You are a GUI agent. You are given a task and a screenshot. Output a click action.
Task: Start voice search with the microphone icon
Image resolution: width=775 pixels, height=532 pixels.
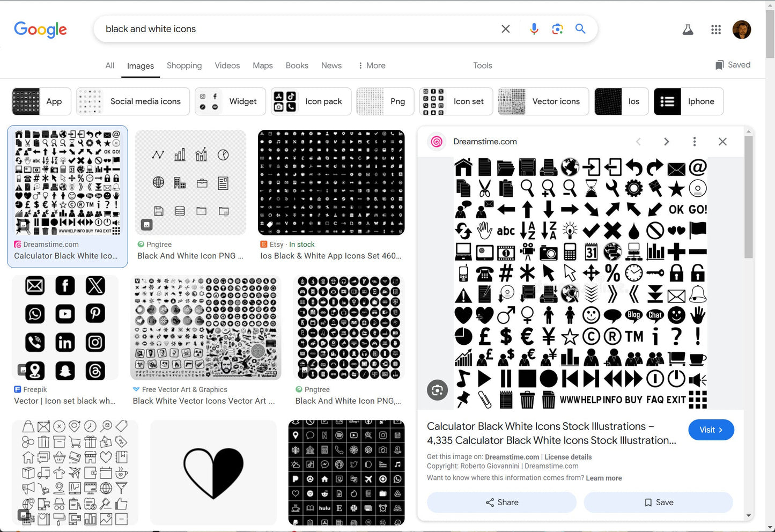click(x=534, y=29)
